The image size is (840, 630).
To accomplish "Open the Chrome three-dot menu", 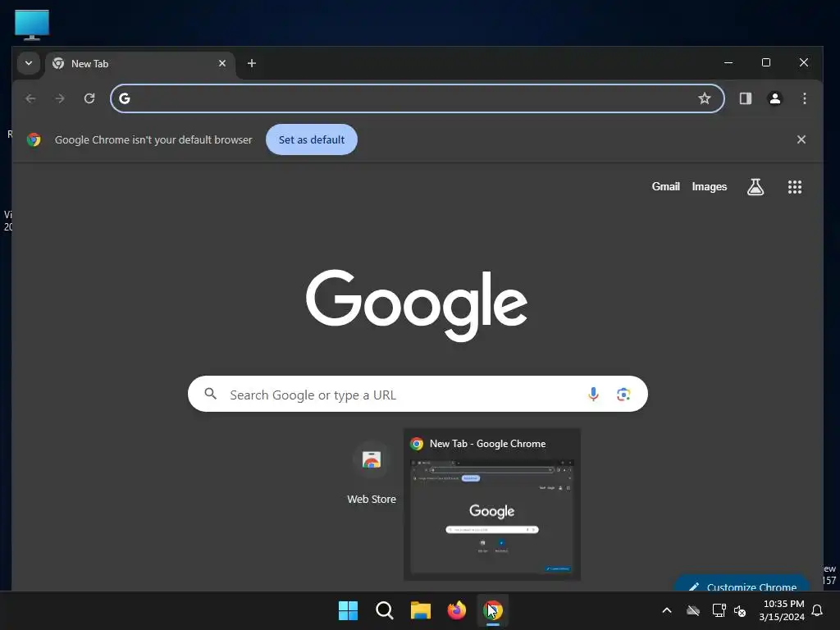I will [x=804, y=98].
